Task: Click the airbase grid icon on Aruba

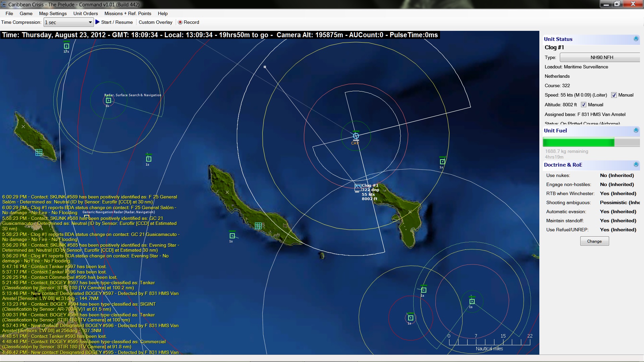Action: [x=39, y=153]
